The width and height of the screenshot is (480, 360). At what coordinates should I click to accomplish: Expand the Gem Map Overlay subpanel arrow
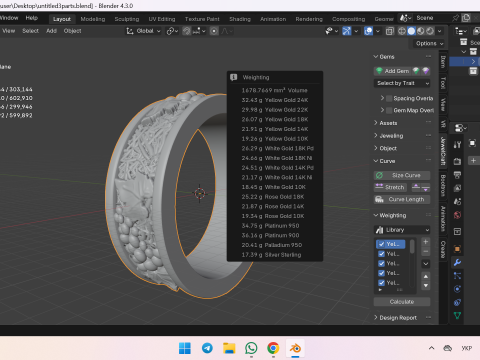382,110
